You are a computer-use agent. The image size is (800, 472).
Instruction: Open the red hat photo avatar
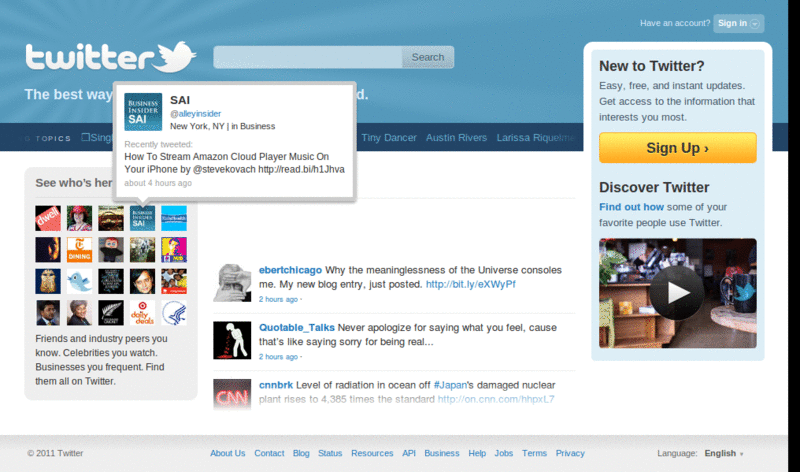[80, 218]
